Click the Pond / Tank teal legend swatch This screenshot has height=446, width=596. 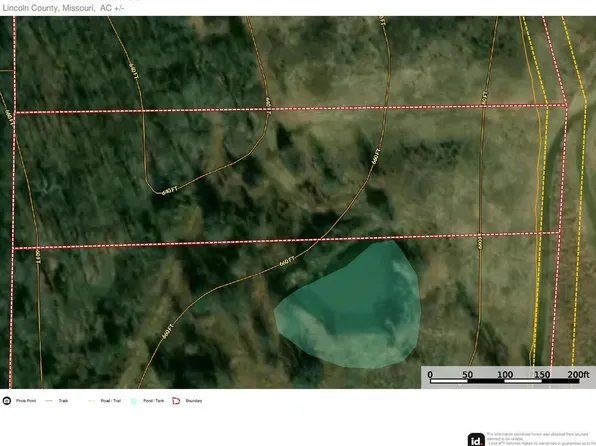point(133,401)
